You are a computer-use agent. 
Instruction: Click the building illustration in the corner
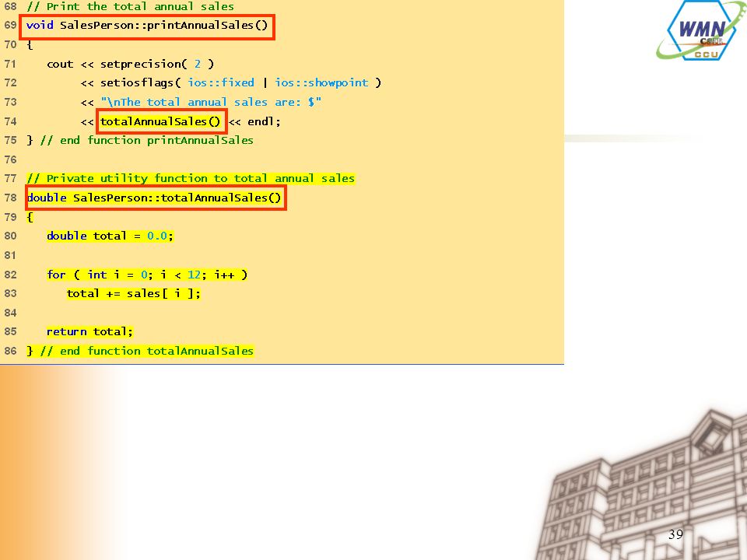[x=640, y=485]
